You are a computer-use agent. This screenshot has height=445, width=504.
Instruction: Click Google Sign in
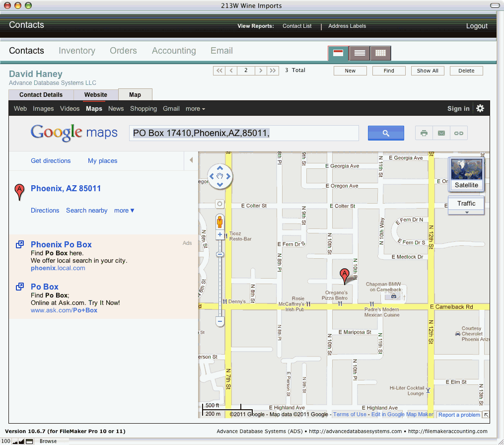[x=458, y=109]
